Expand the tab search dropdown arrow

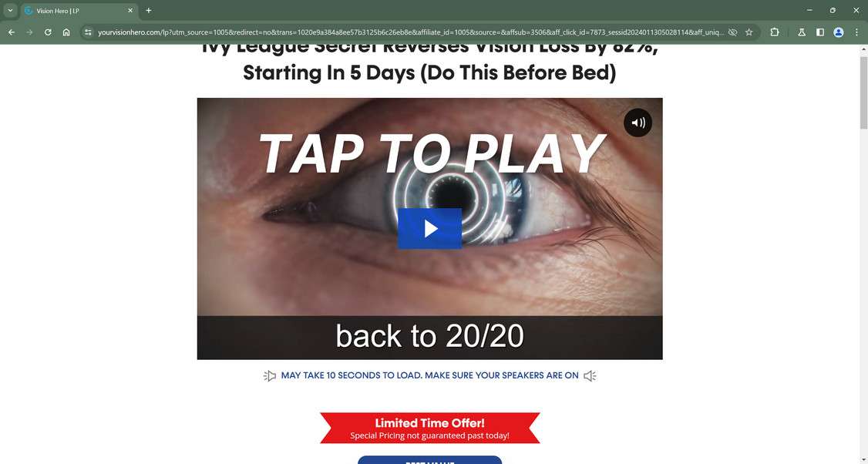click(10, 11)
